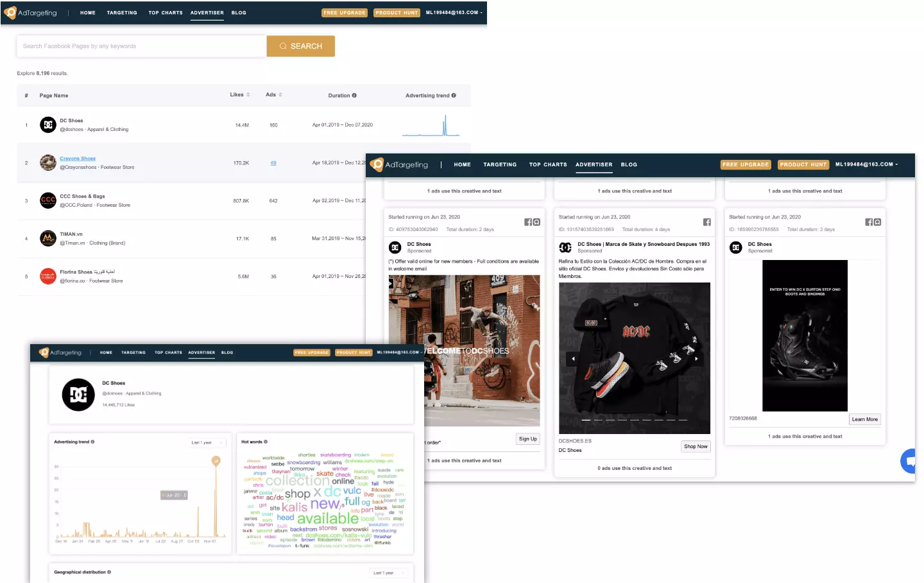Click the info icon next to Duration header
The width and height of the screenshot is (924, 583).
pyautogui.click(x=354, y=94)
